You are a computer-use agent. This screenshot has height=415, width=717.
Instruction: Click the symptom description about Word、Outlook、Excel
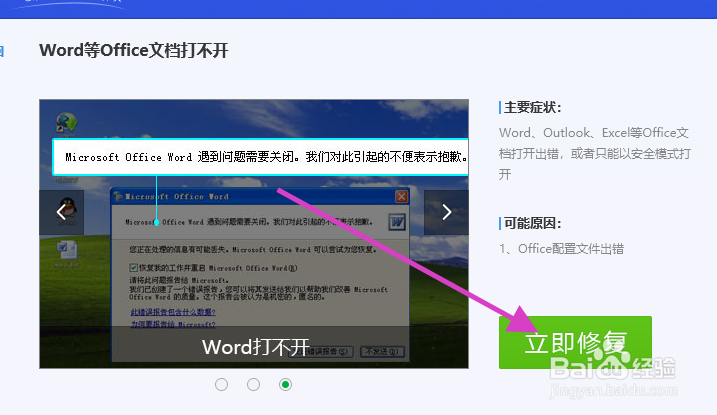(x=594, y=153)
